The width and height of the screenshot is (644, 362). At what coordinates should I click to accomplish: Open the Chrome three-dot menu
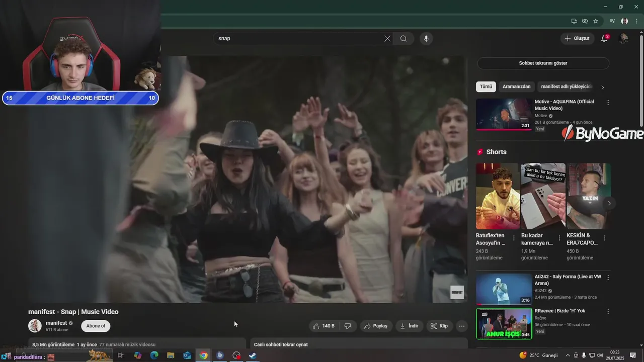(x=636, y=21)
